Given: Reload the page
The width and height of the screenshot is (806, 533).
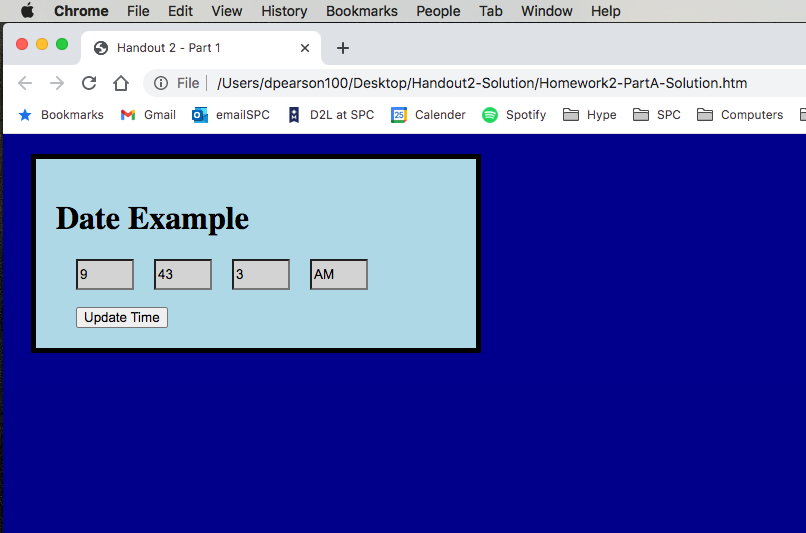Looking at the screenshot, I should pyautogui.click(x=89, y=83).
